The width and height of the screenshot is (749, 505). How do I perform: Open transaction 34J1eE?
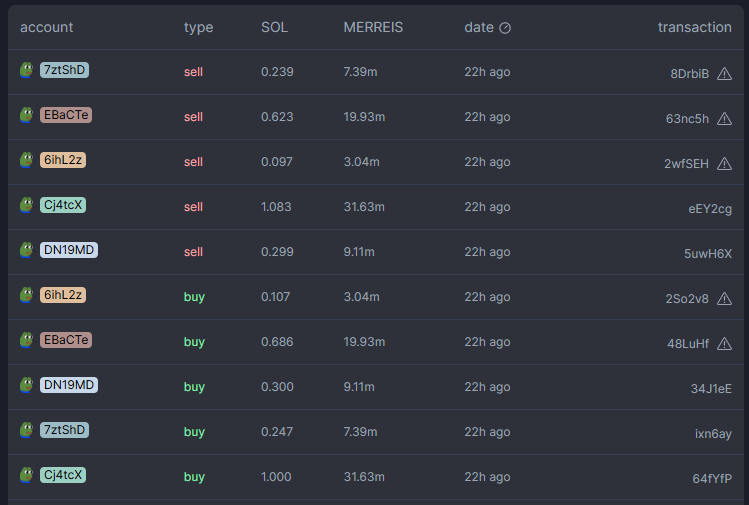pos(711,388)
